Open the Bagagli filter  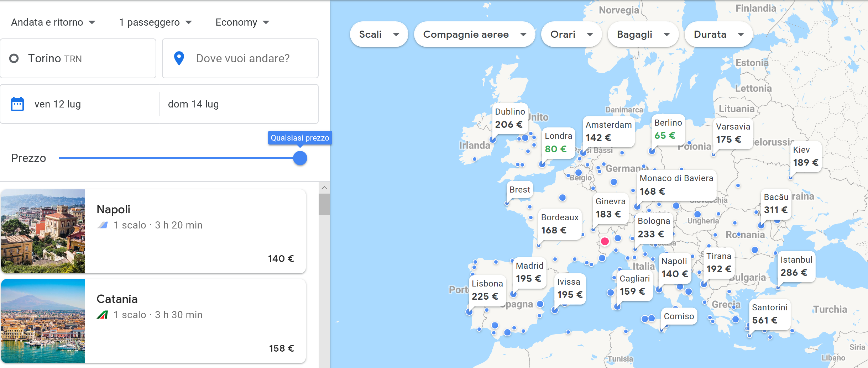[x=643, y=35]
